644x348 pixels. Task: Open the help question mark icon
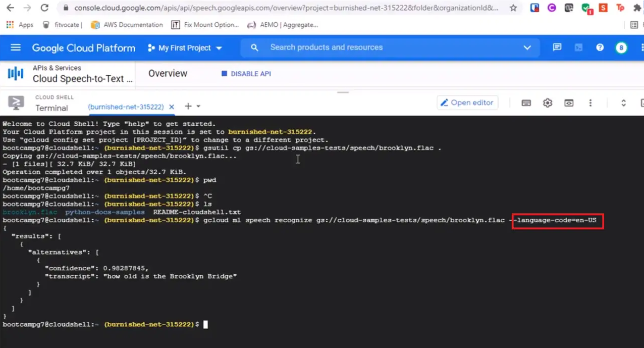click(600, 47)
